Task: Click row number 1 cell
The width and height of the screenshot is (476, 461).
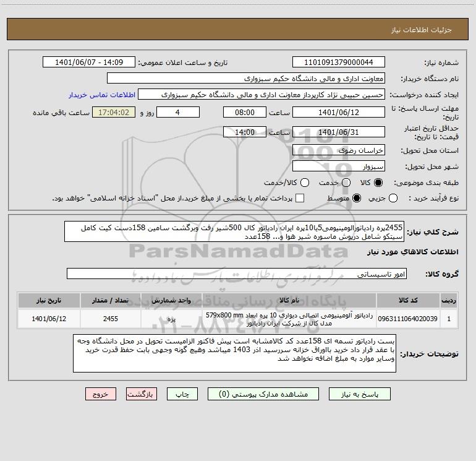Action: (x=449, y=319)
